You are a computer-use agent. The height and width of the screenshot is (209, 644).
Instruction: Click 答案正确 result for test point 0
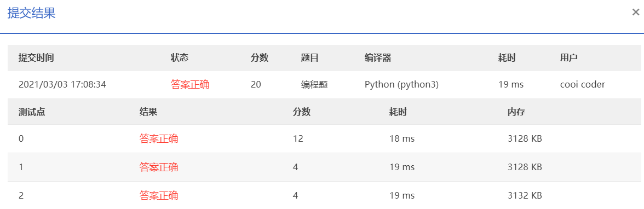coord(159,139)
